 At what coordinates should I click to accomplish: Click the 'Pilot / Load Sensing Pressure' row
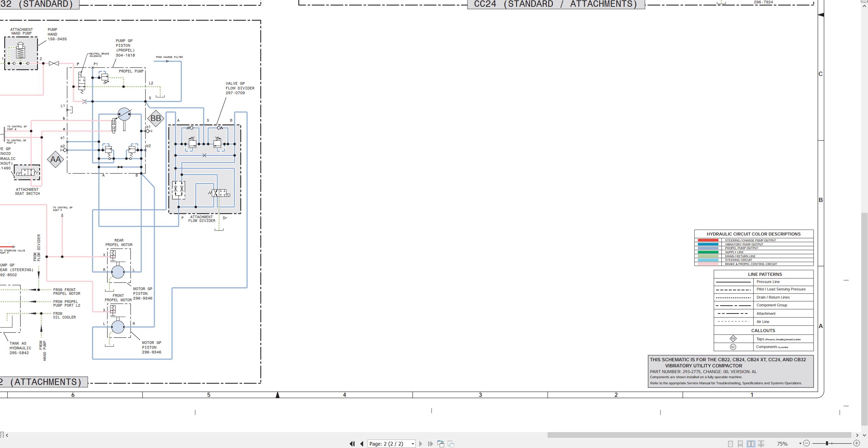point(764,289)
